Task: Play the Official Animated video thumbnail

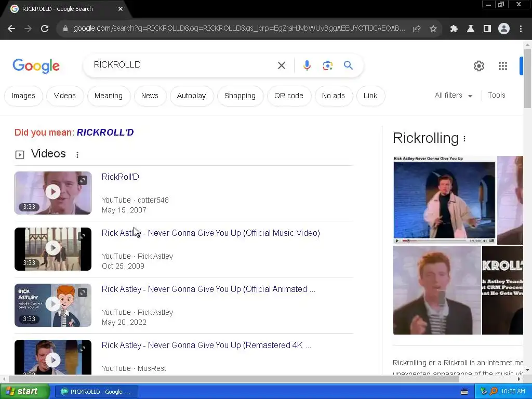Action: [53, 305]
